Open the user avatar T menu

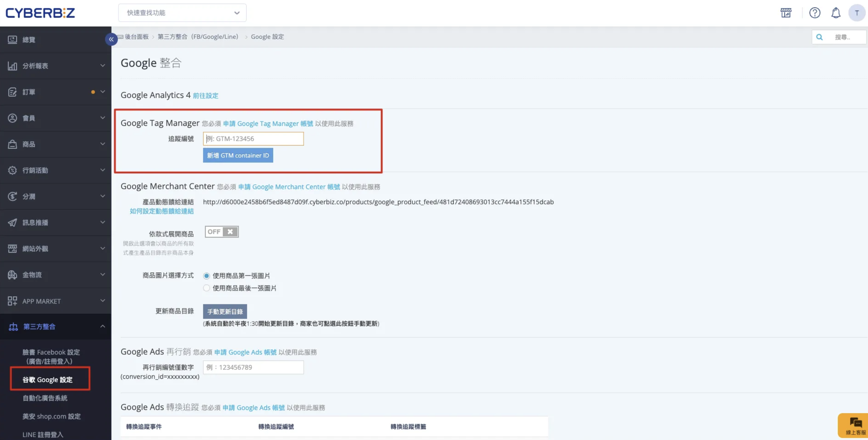857,13
